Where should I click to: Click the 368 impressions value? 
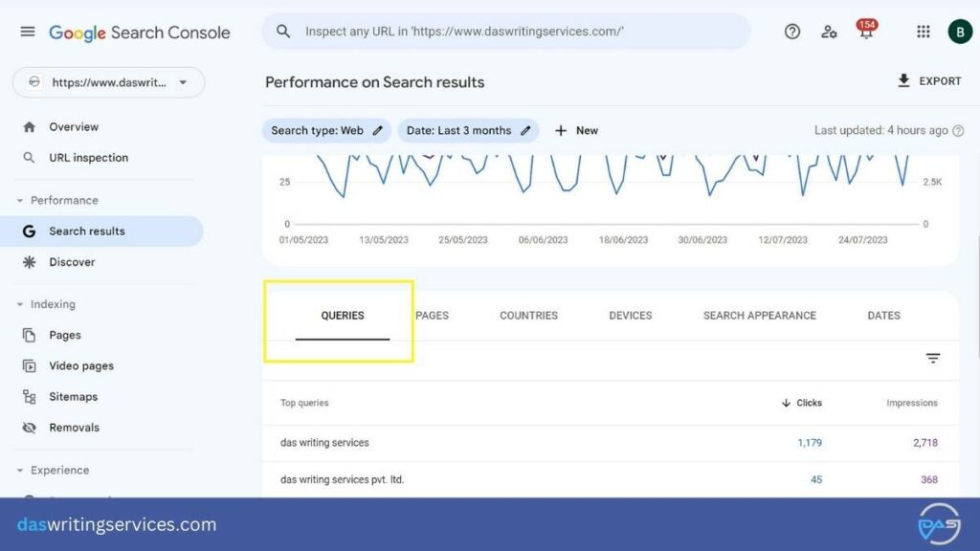928,480
